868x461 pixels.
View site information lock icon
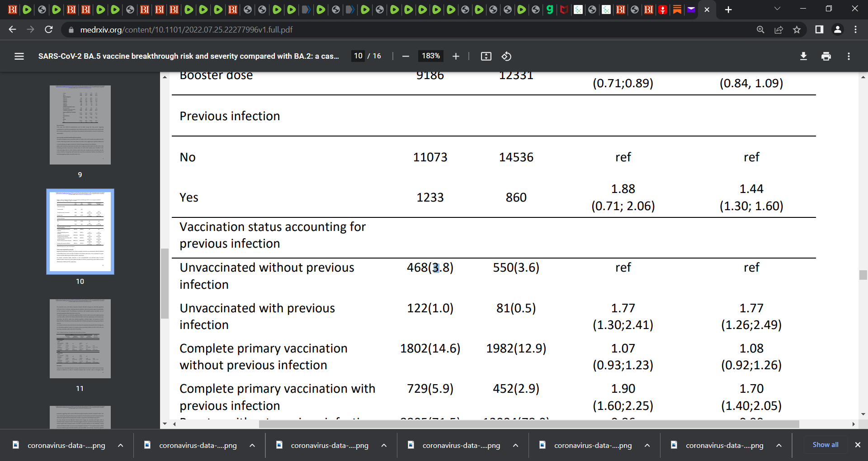tap(71, 30)
